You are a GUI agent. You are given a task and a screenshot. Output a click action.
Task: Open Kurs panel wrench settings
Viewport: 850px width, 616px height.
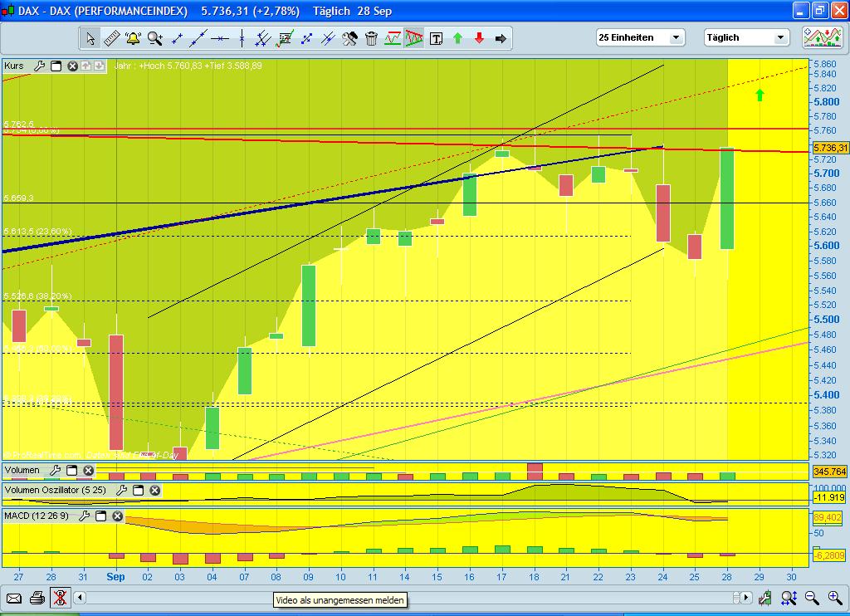pos(39,66)
